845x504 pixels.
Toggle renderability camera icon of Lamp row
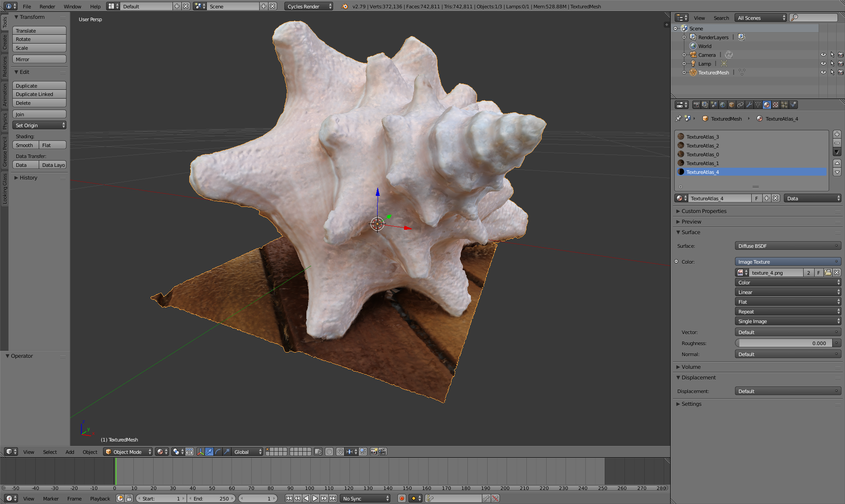841,63
